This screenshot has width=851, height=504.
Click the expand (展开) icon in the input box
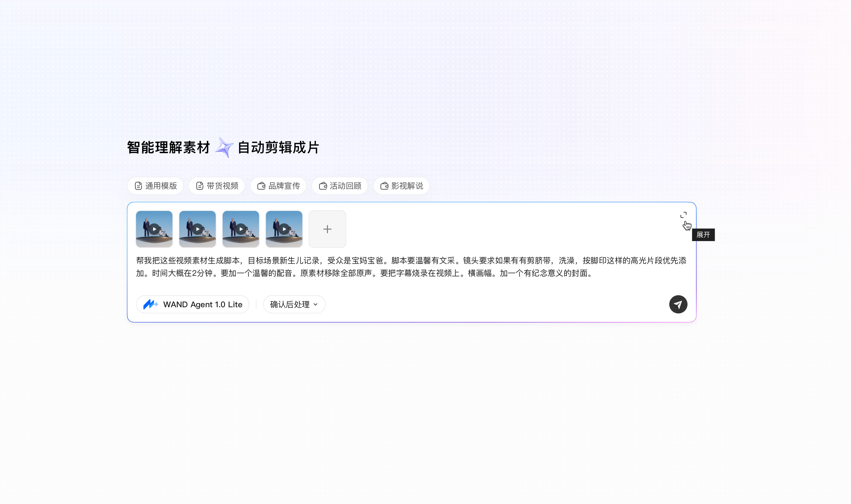click(x=683, y=215)
